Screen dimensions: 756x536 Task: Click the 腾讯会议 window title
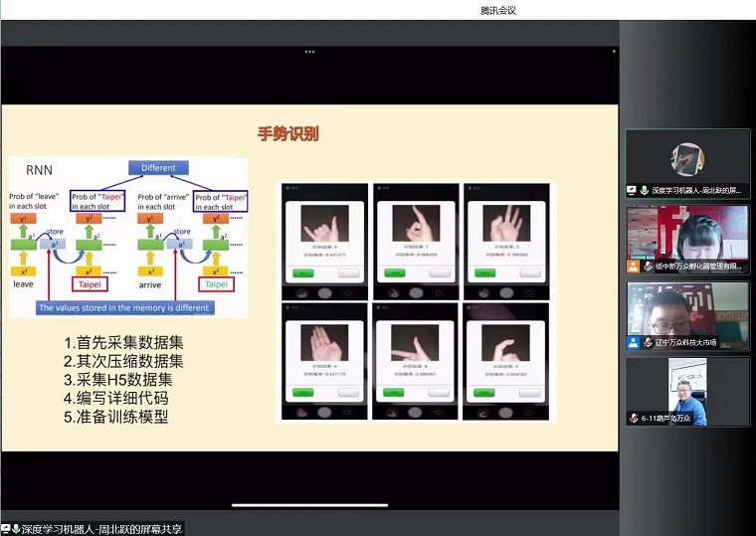point(498,10)
